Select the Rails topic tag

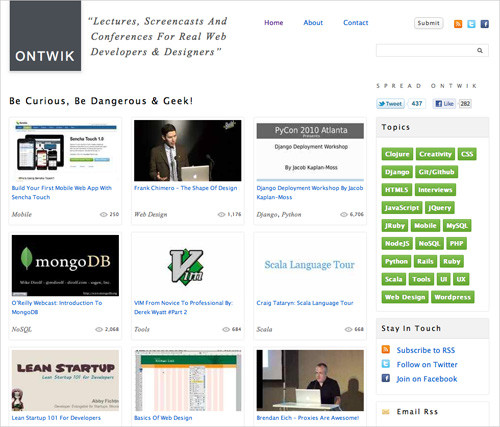point(425,261)
